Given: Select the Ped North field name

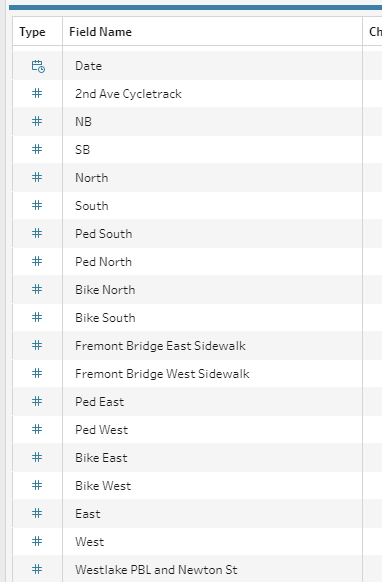Looking at the screenshot, I should point(104,262).
